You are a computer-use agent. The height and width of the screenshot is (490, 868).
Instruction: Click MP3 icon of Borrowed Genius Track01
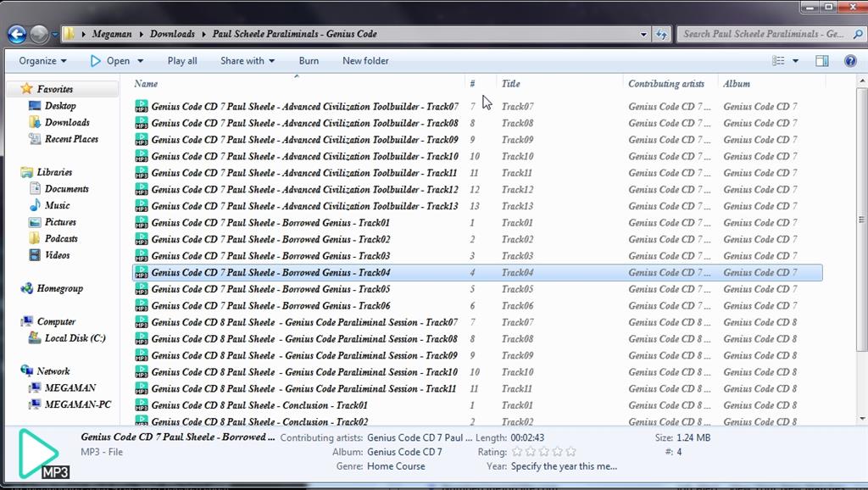tap(142, 223)
